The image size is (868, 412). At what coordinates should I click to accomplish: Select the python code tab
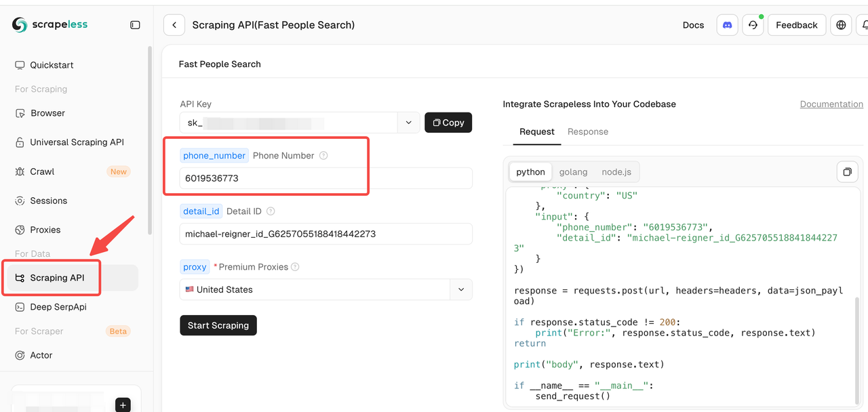tap(530, 172)
